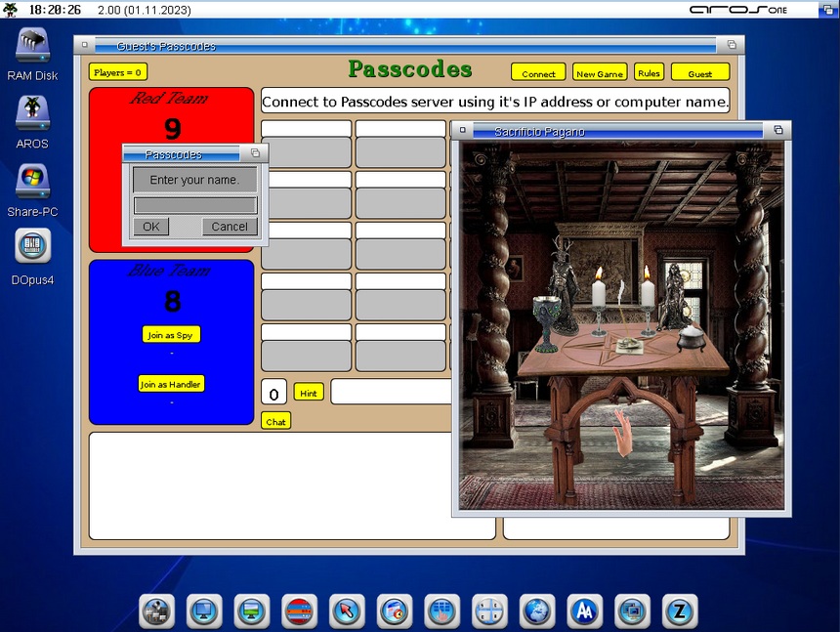Click the Hint button
The image size is (840, 632).
coord(309,393)
